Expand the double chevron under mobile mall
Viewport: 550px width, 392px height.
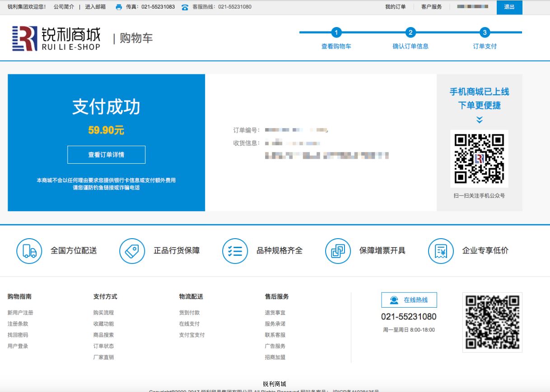tap(479, 120)
